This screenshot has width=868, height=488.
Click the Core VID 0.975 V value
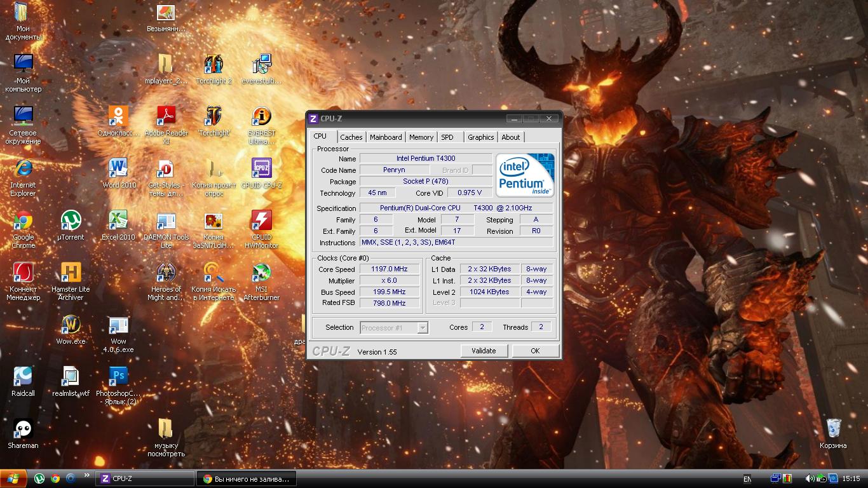point(470,193)
